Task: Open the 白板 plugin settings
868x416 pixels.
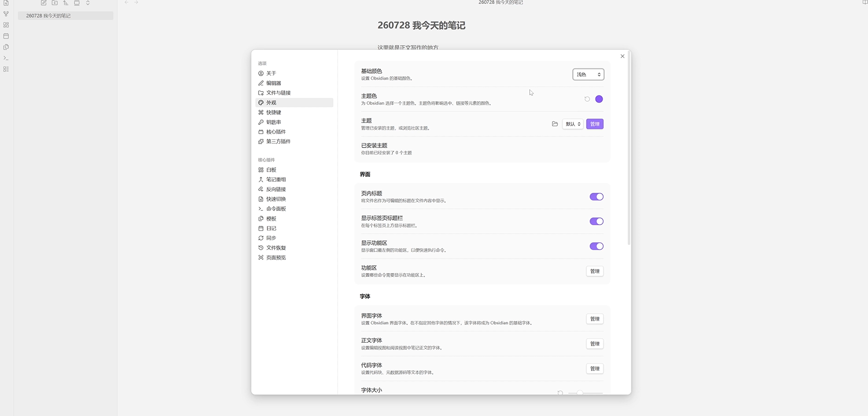Action: [x=294, y=170]
